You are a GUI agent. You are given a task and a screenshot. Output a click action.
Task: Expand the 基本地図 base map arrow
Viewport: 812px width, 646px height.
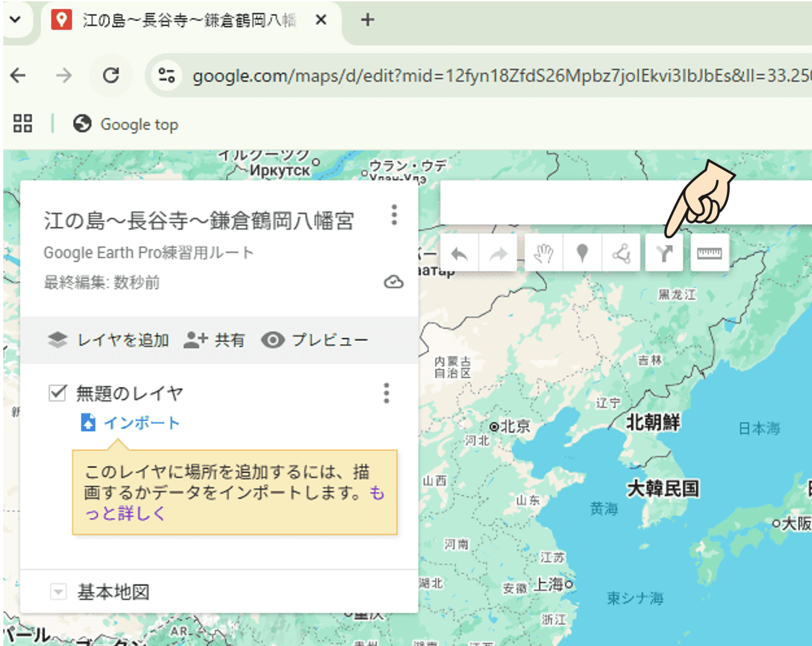[59, 592]
